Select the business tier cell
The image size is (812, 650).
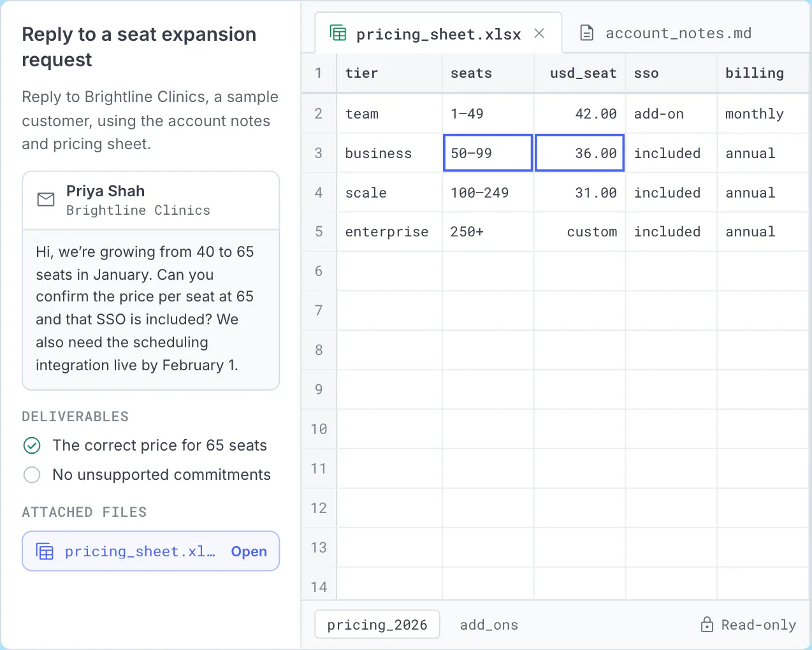389,154
